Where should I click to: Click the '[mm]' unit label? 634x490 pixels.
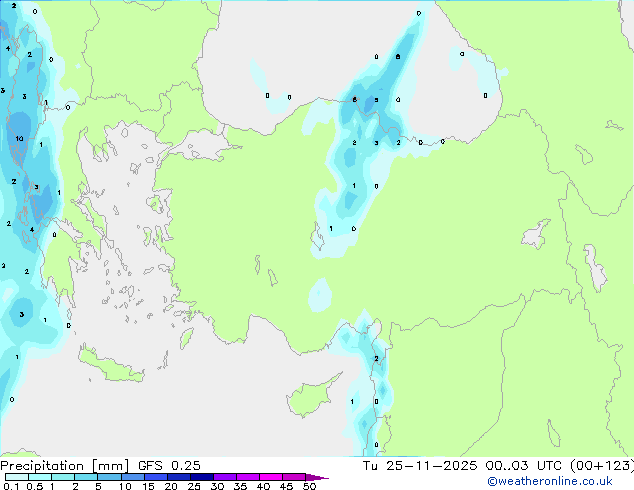111,466
